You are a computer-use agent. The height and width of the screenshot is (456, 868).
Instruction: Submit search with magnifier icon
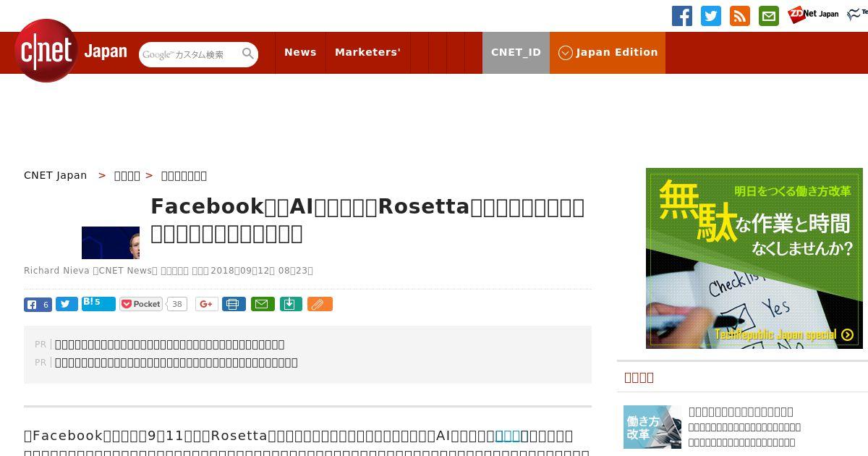coord(248,54)
